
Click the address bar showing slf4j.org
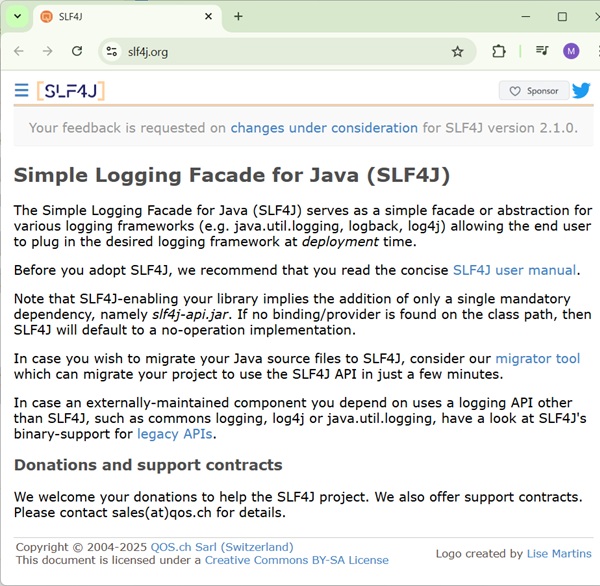coord(280,51)
